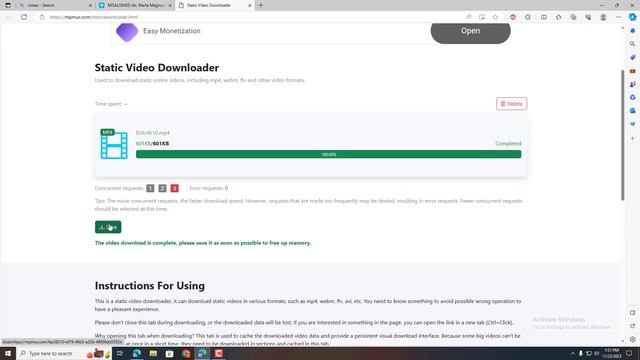Click the page vertical scrollbar
The height and width of the screenshot is (360, 640).
tap(622, 135)
